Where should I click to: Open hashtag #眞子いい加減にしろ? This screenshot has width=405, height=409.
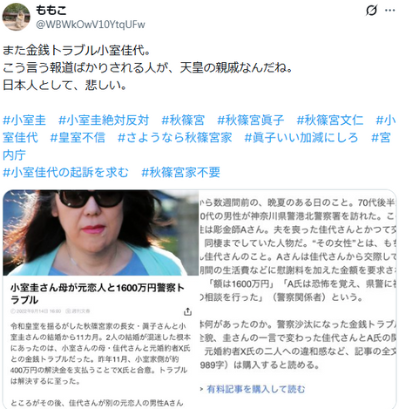pyautogui.click(x=301, y=137)
